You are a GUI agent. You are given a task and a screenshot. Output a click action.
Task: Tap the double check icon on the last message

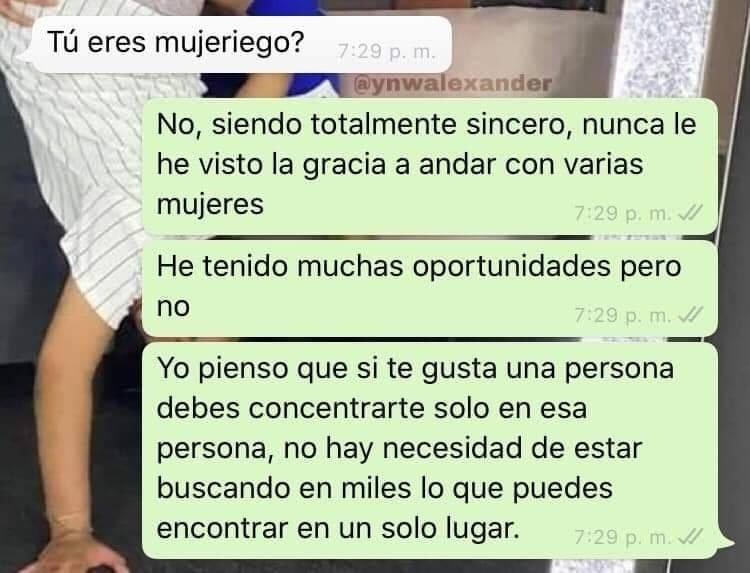690,537
